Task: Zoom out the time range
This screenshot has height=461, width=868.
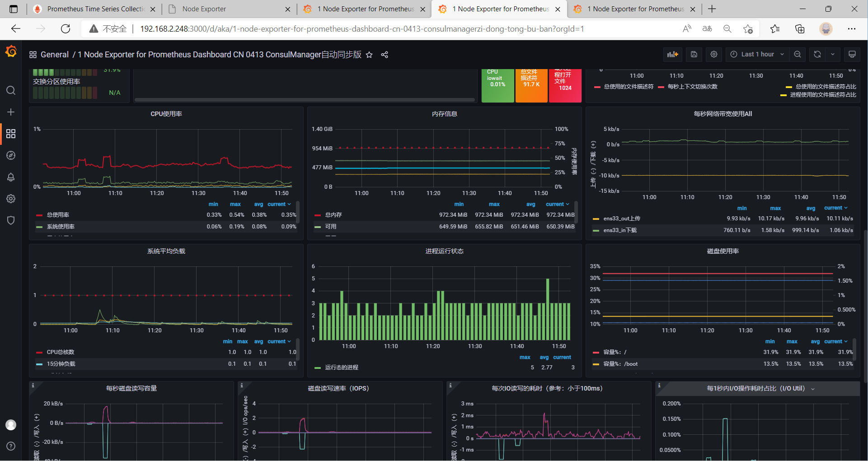Action: click(798, 54)
